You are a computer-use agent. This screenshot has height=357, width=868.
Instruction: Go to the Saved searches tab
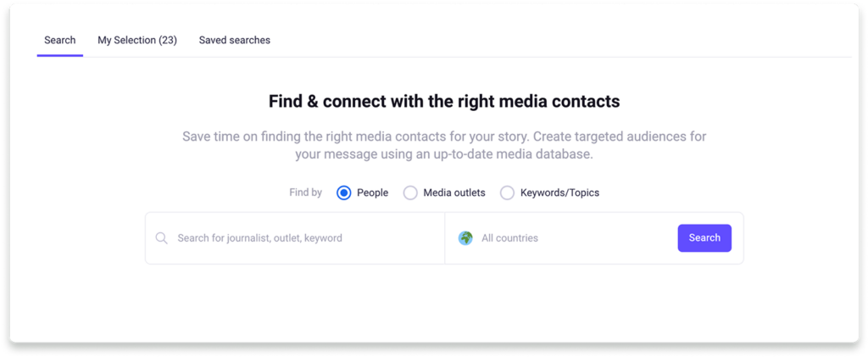tap(234, 40)
